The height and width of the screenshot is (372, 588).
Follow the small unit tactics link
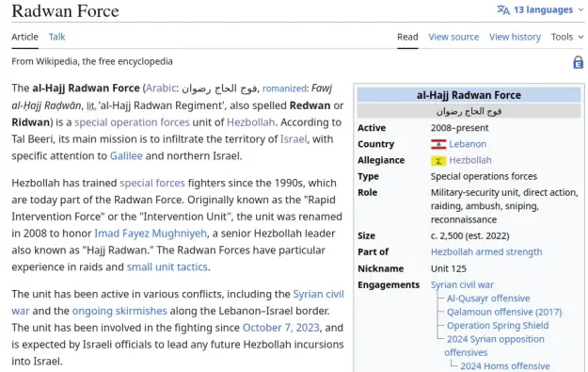[167, 267]
